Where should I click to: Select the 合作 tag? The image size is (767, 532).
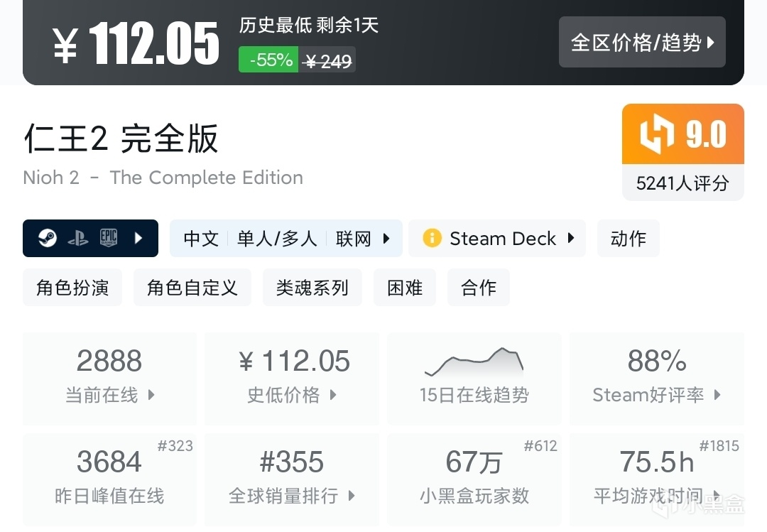point(479,287)
